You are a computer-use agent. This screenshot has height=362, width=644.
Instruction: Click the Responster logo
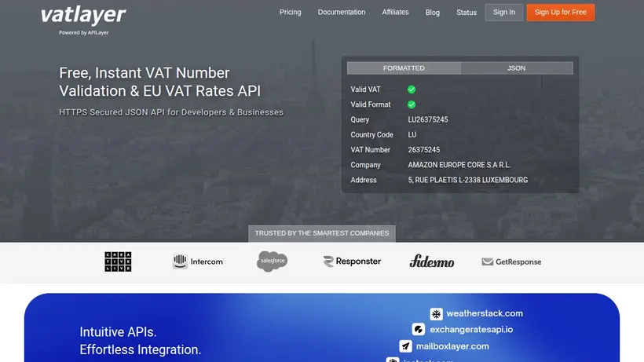point(352,261)
